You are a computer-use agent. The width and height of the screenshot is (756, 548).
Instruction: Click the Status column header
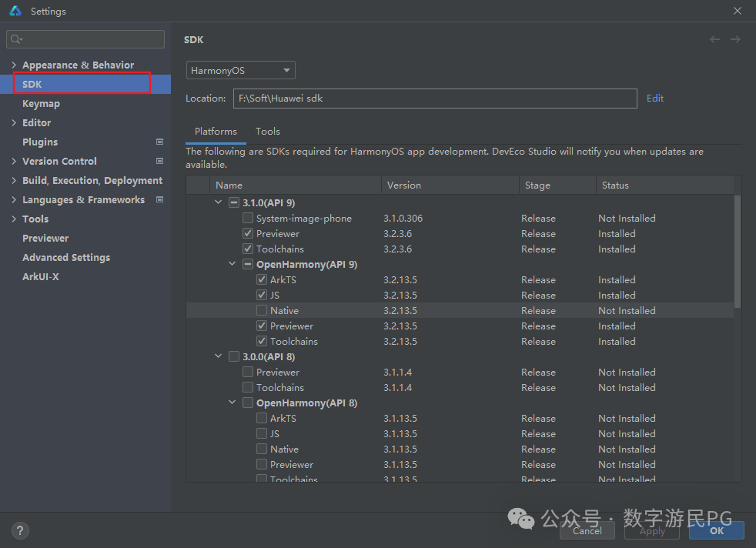pos(665,185)
